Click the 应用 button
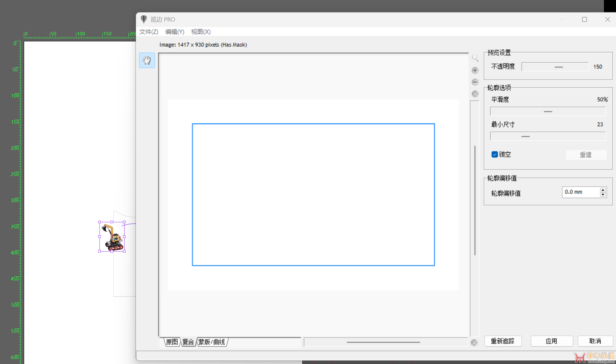 click(551, 341)
